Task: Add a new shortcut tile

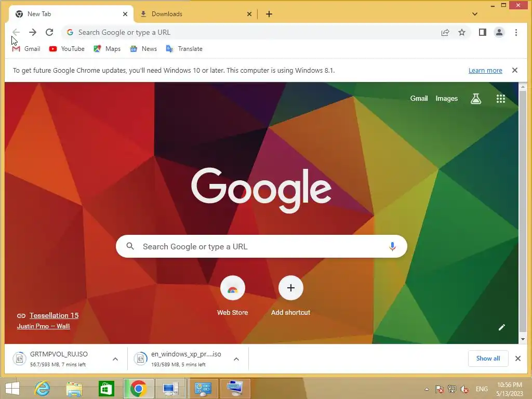Action: coord(291,296)
